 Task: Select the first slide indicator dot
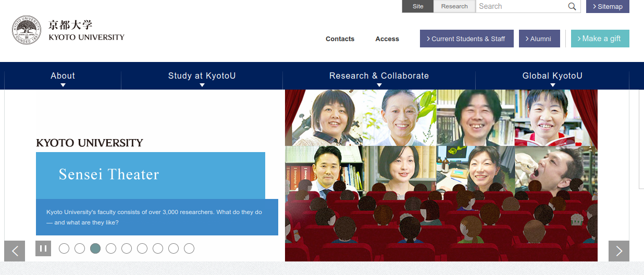coord(64,248)
